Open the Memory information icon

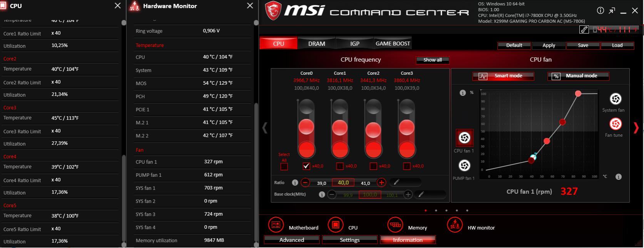point(395,225)
